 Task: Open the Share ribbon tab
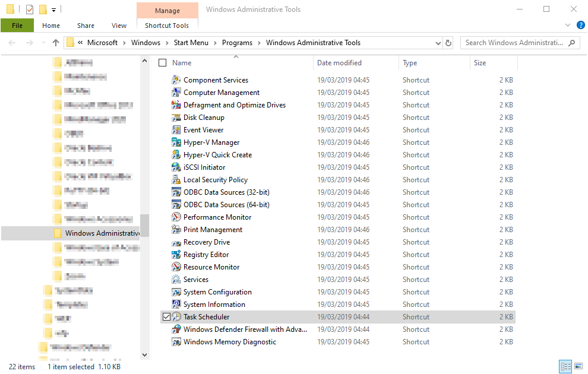(x=86, y=26)
